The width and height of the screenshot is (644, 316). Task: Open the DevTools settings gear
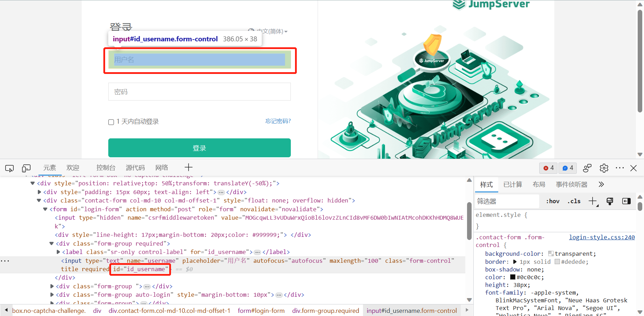(604, 168)
